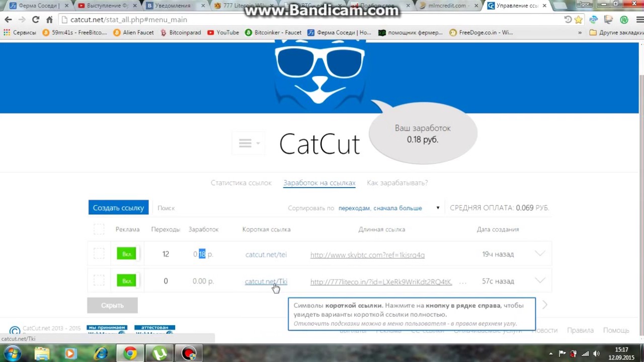Image resolution: width=644 pixels, height=362 pixels.
Task: Sort by Переходы column header
Action: tap(166, 229)
